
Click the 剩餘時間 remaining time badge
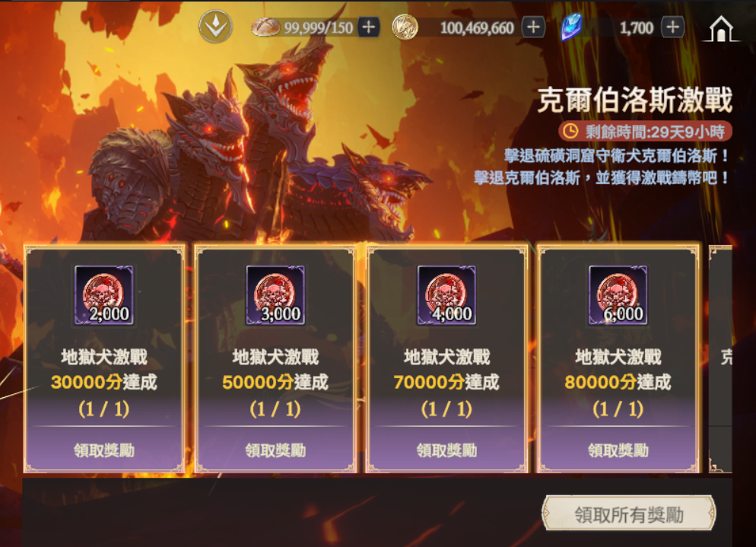645,131
